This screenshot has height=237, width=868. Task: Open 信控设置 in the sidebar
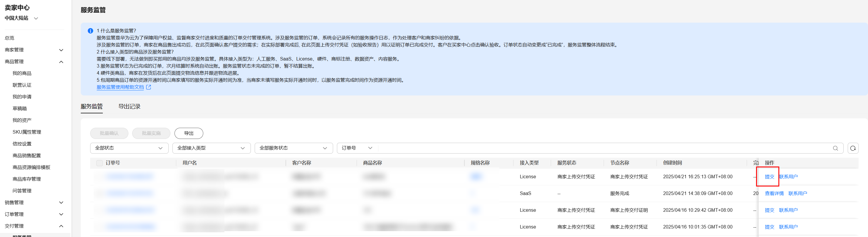coord(22,144)
